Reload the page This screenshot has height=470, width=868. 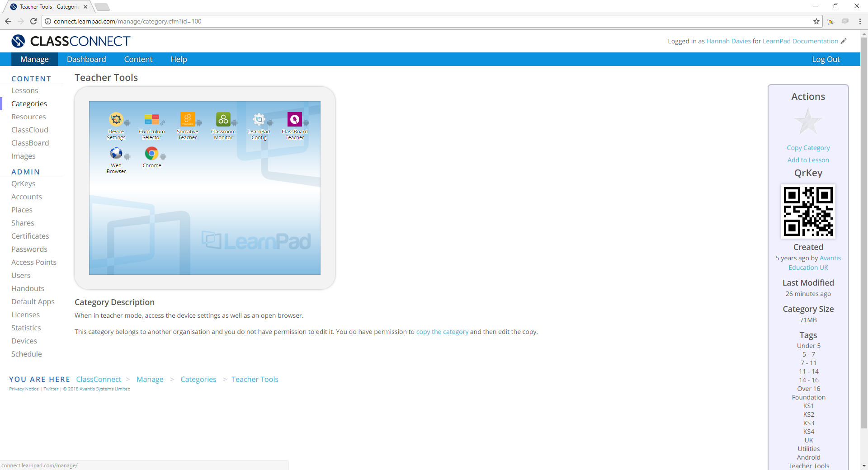[x=33, y=21]
